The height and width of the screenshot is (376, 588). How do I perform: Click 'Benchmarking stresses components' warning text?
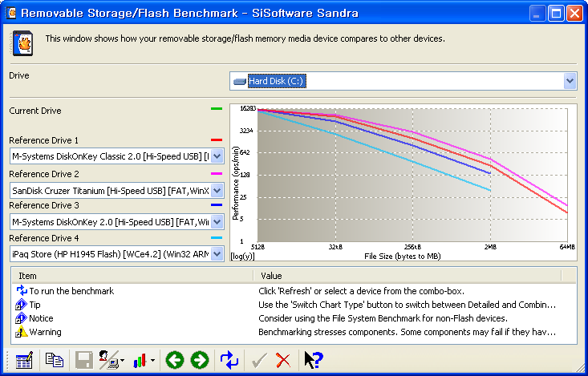point(407,332)
